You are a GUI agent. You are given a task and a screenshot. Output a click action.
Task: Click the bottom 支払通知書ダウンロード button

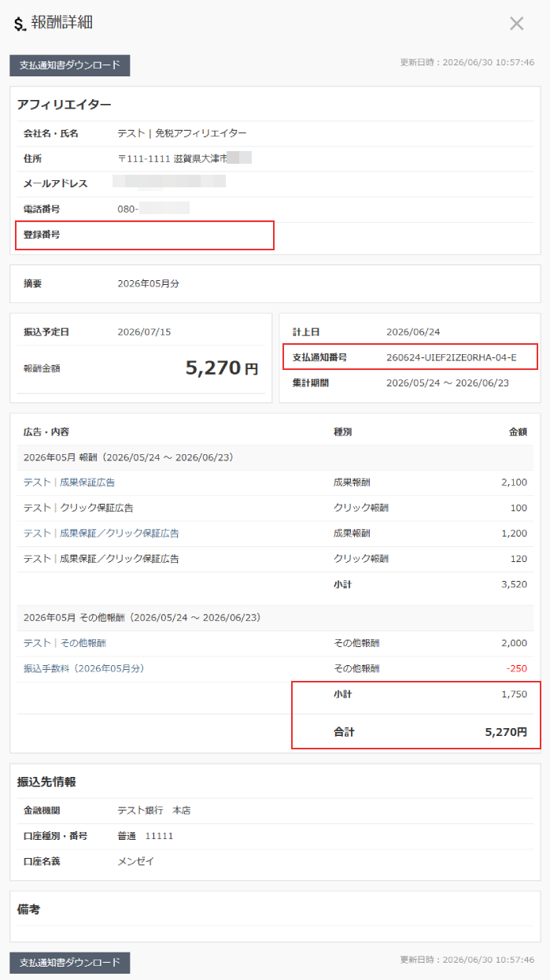coord(69,963)
